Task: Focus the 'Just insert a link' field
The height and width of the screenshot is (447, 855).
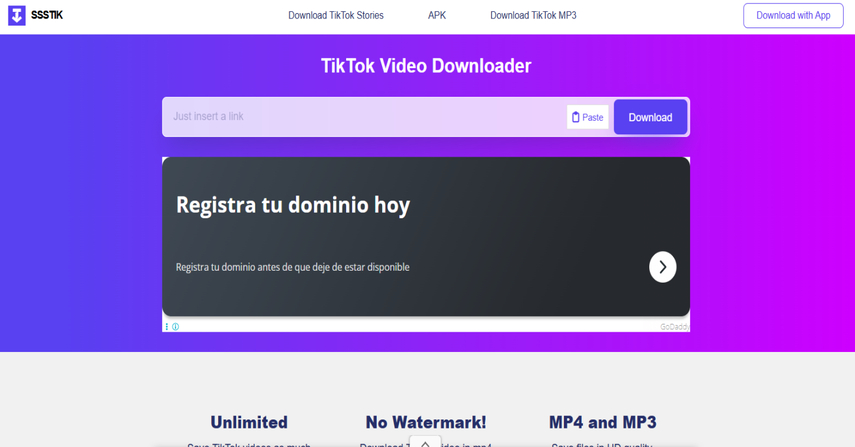Action: tap(360, 117)
